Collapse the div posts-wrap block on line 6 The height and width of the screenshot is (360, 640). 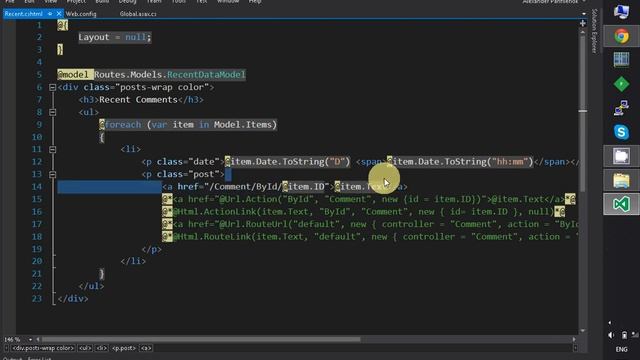click(x=52, y=87)
